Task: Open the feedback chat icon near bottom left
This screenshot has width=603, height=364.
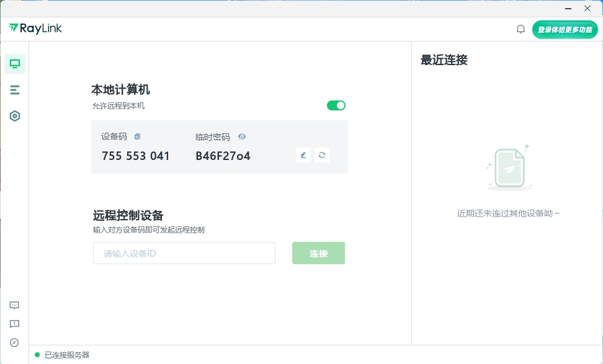Action: point(14,305)
